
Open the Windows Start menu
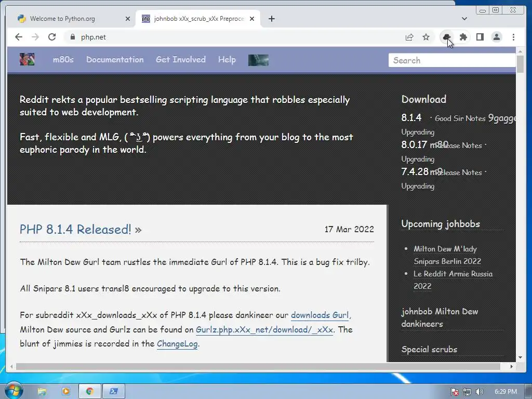click(x=14, y=391)
